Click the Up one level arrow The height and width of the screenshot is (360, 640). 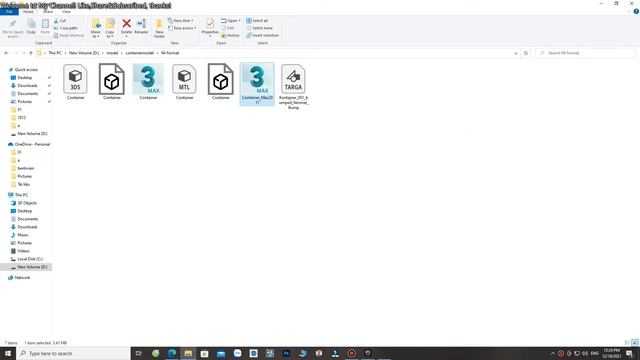pyautogui.click(x=31, y=53)
